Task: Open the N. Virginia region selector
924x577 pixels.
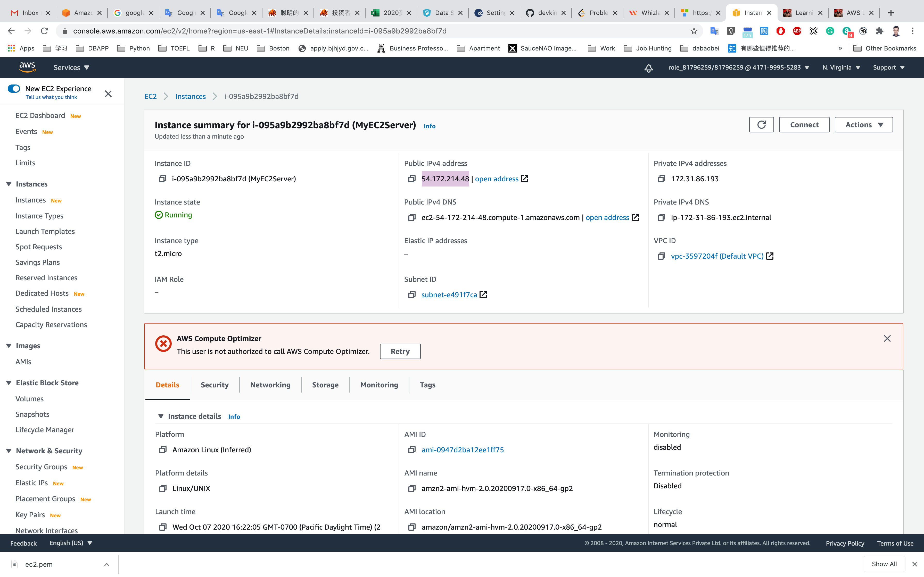Action: coord(841,67)
